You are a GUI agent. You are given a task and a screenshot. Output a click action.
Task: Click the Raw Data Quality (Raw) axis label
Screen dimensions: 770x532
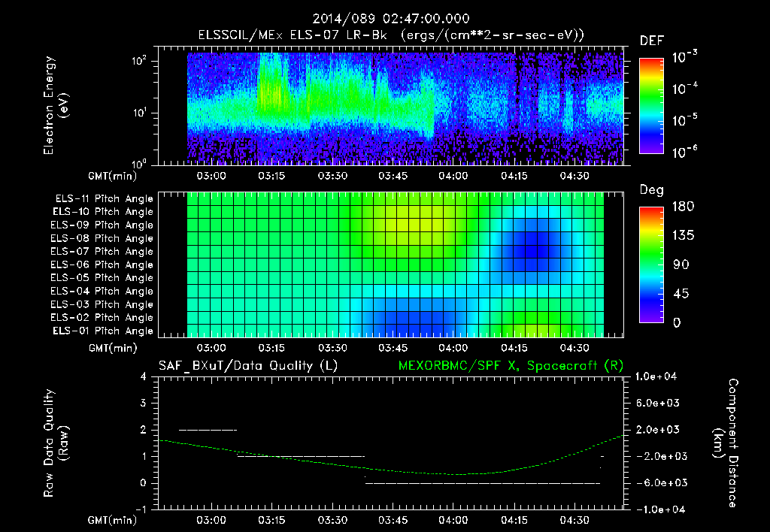(56, 443)
